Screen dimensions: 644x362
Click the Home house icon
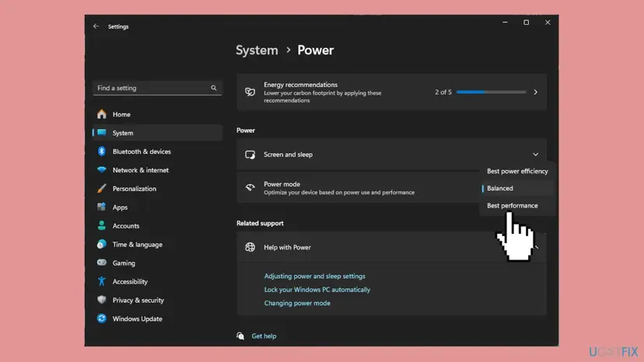pyautogui.click(x=102, y=114)
